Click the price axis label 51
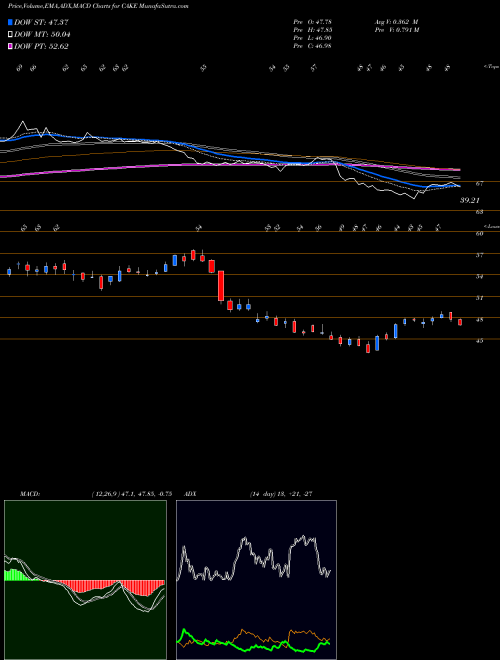 point(479,298)
